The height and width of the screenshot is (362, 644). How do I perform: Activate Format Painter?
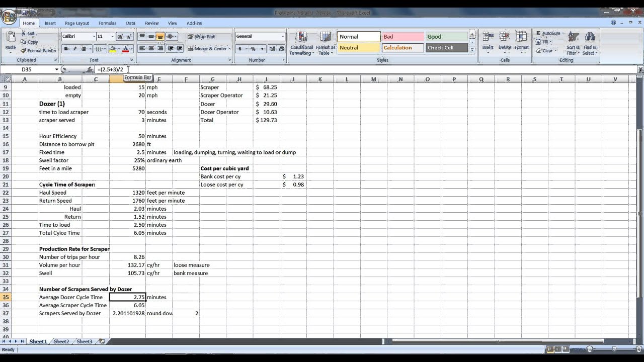(38, 50)
